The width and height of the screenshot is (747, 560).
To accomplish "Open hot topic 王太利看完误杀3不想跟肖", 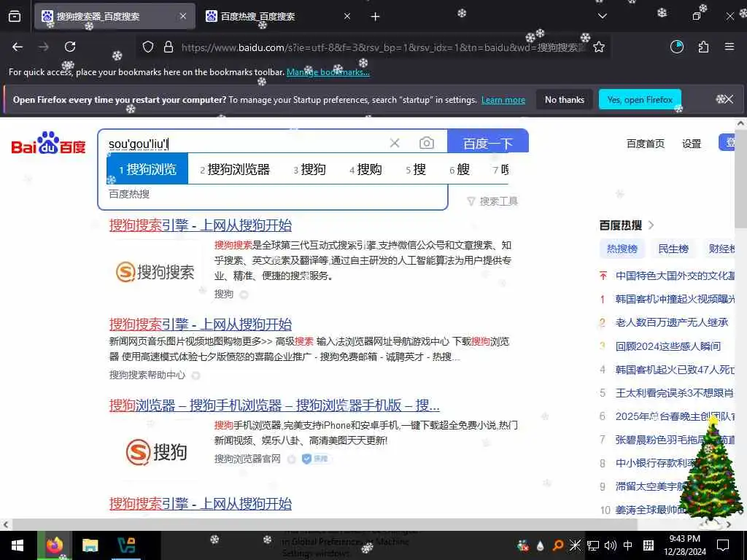I will (x=675, y=393).
